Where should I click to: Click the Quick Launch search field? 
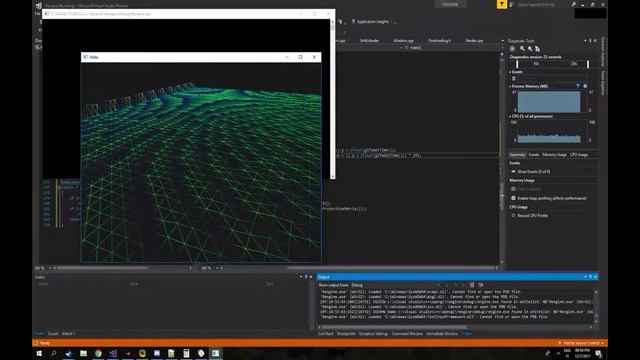point(543,4)
